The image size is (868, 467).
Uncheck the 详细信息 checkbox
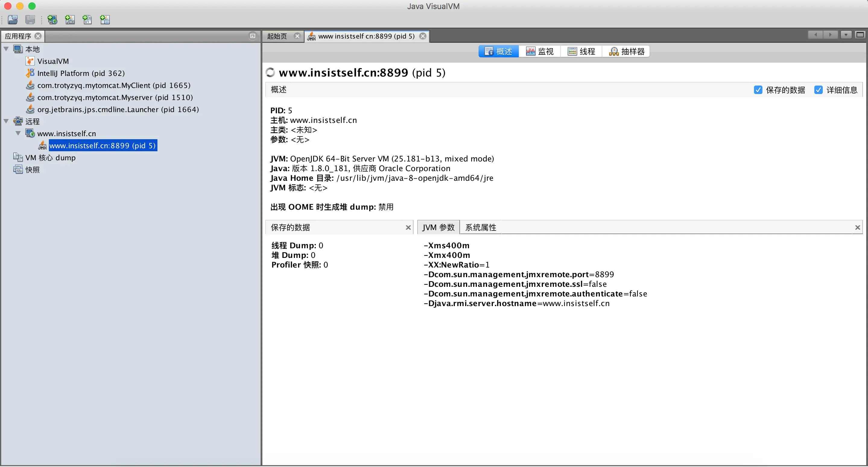pos(818,90)
